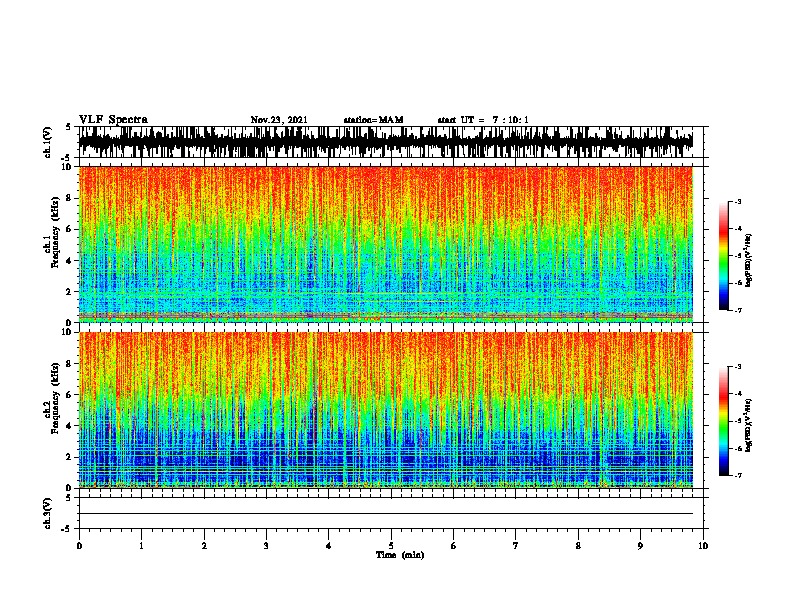Viewport: 792px width, 612px height.
Task: Click the "Time (min)" axis label
Action: coord(400,555)
